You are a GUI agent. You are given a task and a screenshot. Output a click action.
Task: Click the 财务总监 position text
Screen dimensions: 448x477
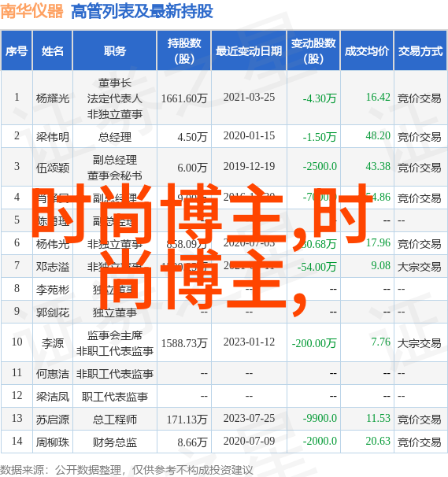pyautogui.click(x=115, y=442)
